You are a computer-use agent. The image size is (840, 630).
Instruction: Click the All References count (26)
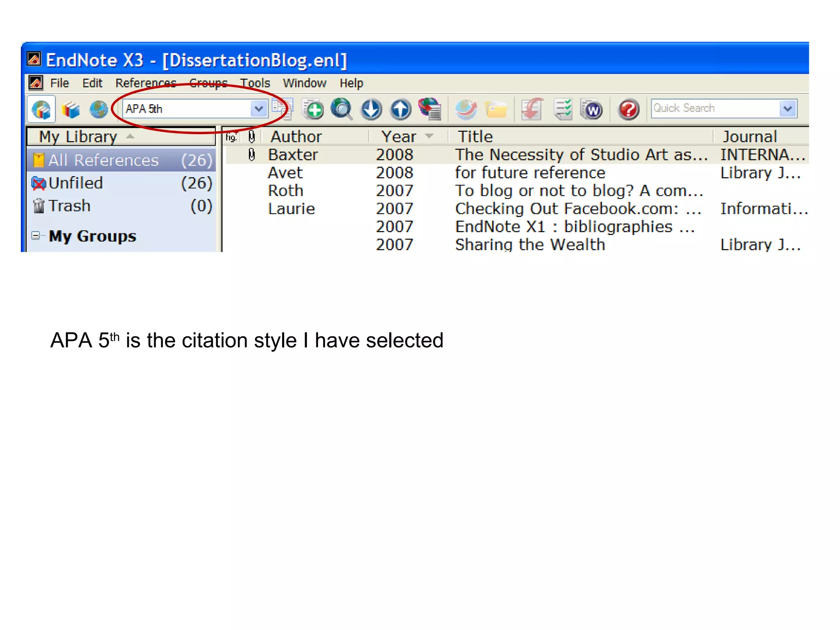point(197,160)
